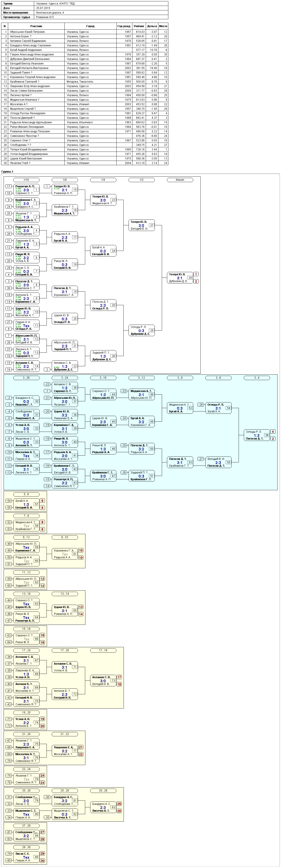Select table row 'Дубровин Дмитрий Евгеньевич'
The image size is (282, 868).
point(85,59)
